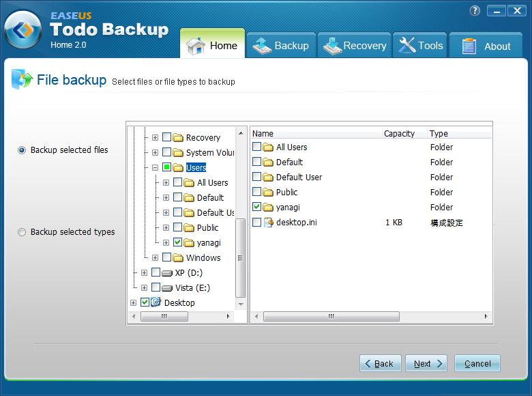The width and height of the screenshot is (532, 396).
Task: Click the Public folder icon in file list
Action: (x=268, y=193)
